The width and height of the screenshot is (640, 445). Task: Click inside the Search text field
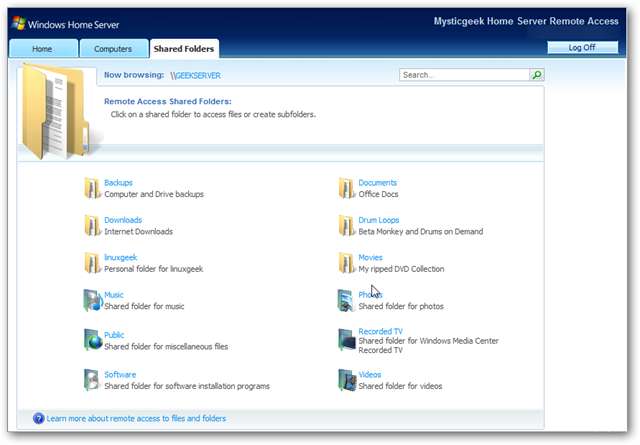pos(463,75)
